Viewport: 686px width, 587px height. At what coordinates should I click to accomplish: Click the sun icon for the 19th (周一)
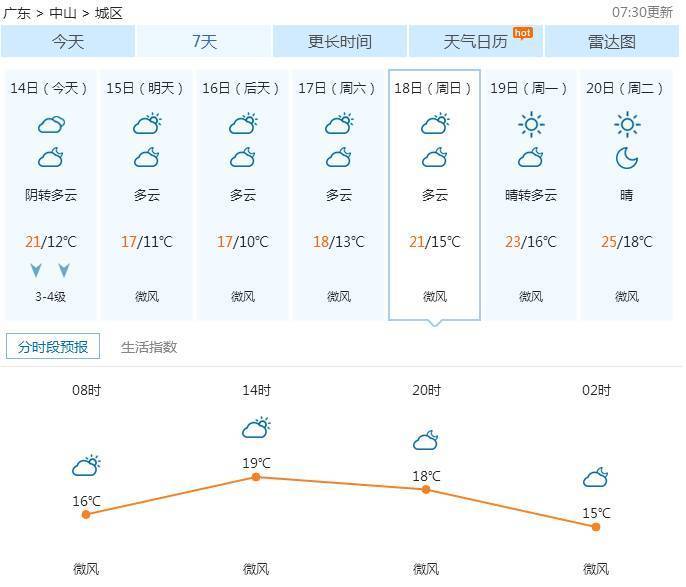(531, 125)
